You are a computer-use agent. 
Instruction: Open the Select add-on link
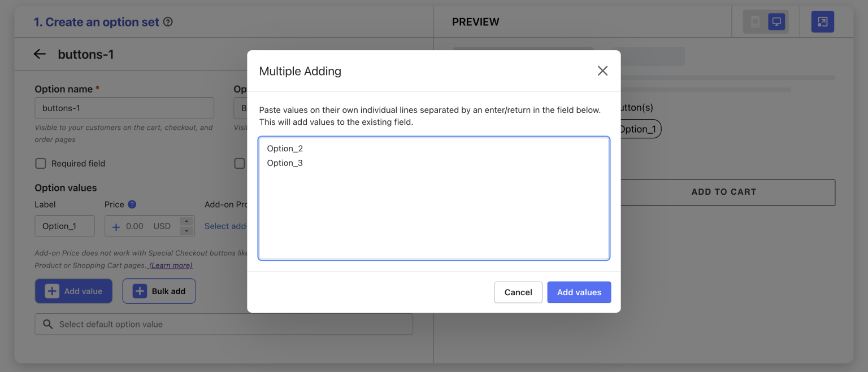click(x=225, y=226)
